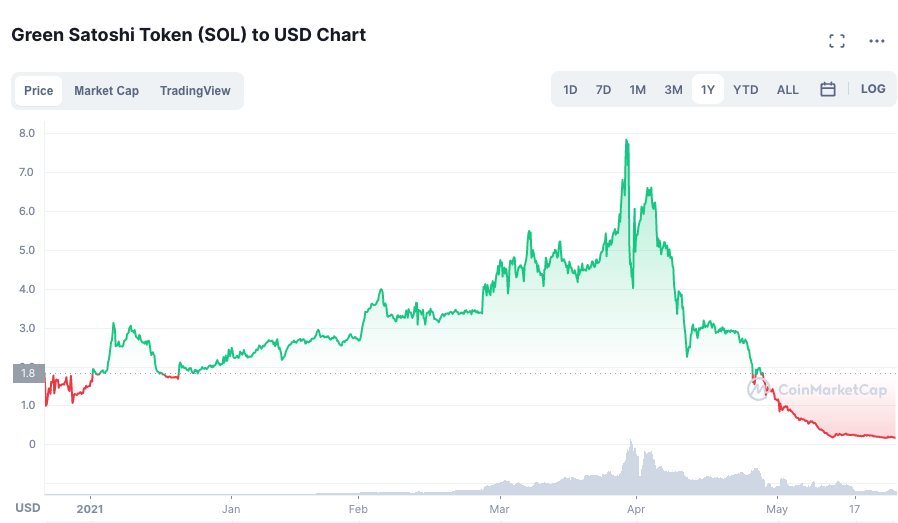Click the Feb marker on the time axis
This screenshot has height=523, width=898.
click(358, 508)
